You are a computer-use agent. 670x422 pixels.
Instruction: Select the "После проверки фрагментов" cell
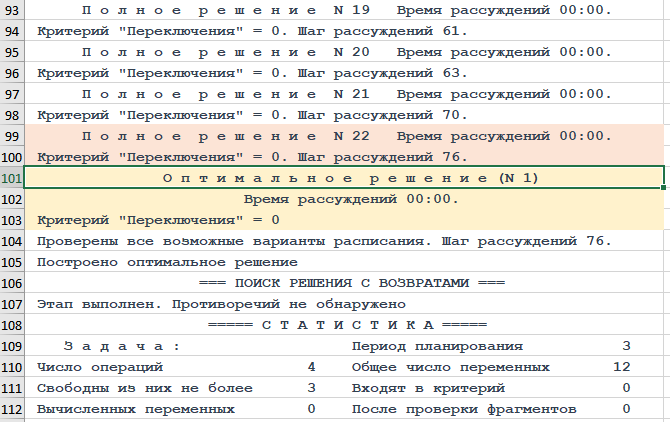click(x=463, y=409)
